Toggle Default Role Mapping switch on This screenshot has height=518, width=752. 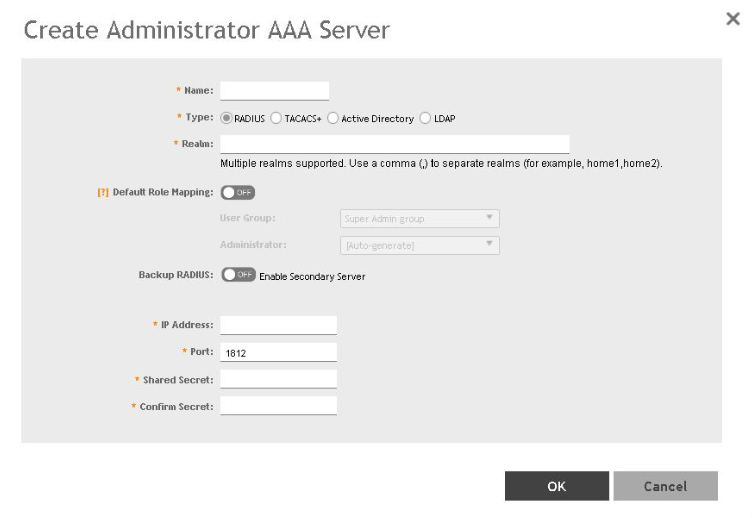[x=238, y=192]
